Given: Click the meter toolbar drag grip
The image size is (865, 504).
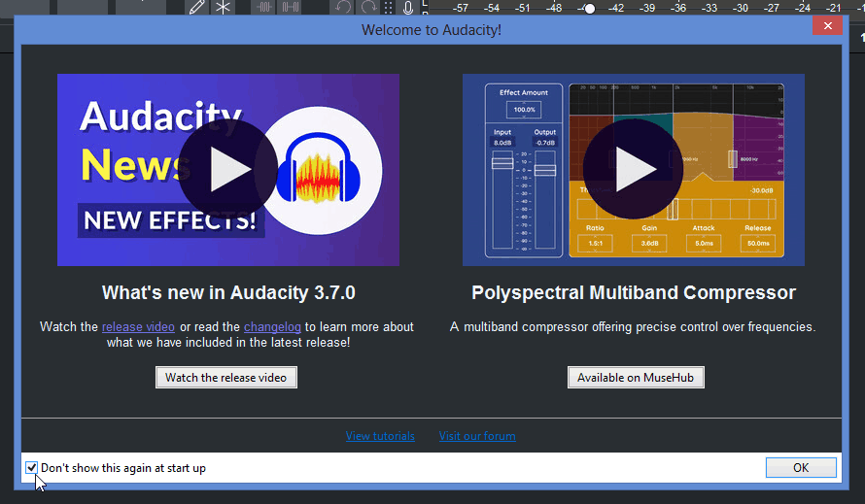Looking at the screenshot, I should tap(389, 7).
